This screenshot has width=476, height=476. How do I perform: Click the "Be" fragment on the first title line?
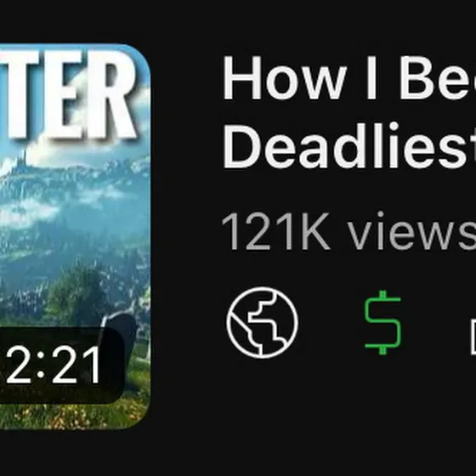click(x=438, y=77)
